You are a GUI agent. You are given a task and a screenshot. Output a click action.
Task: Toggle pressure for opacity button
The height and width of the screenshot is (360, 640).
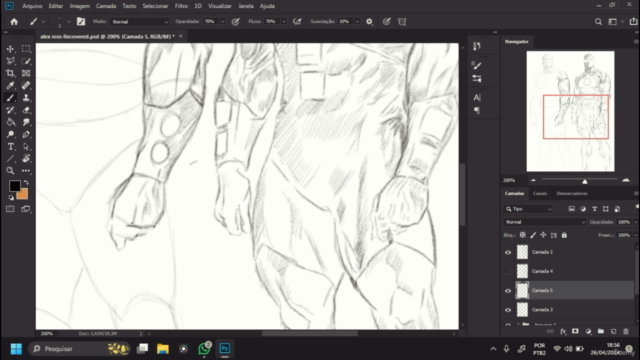pyautogui.click(x=236, y=22)
